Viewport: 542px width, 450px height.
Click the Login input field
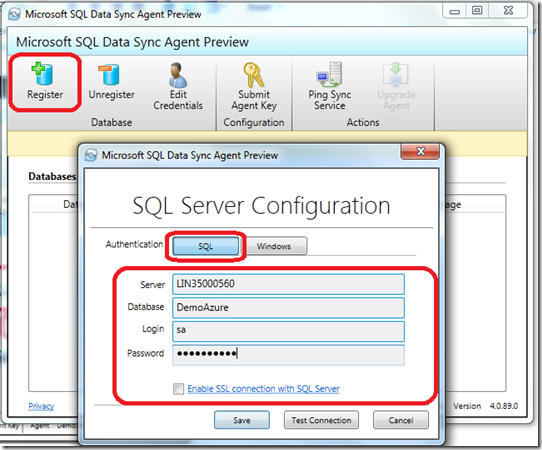pyautogui.click(x=288, y=330)
